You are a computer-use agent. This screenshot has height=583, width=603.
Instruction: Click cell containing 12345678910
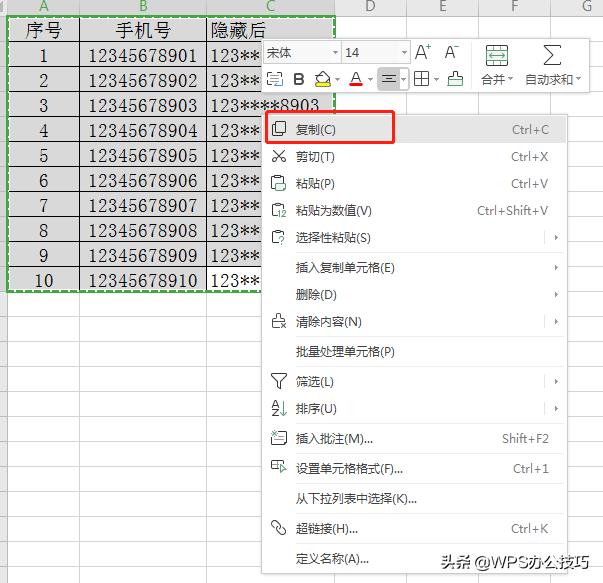tap(143, 280)
